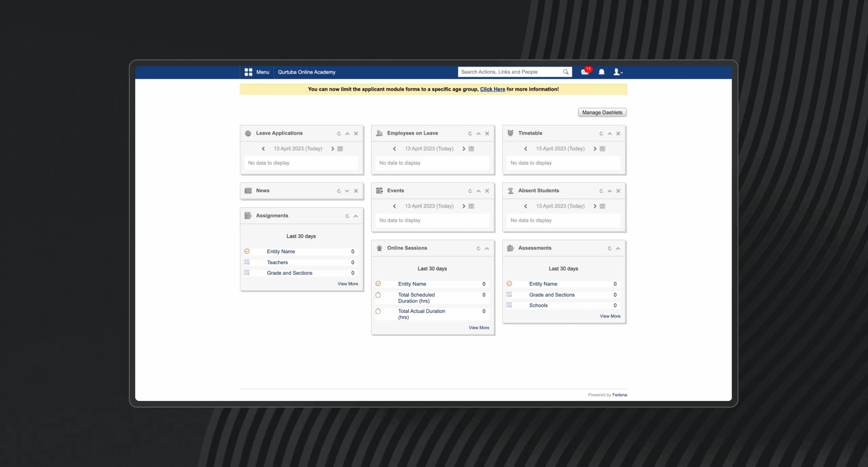Refresh the Leave Applications dashlet

pyautogui.click(x=339, y=134)
